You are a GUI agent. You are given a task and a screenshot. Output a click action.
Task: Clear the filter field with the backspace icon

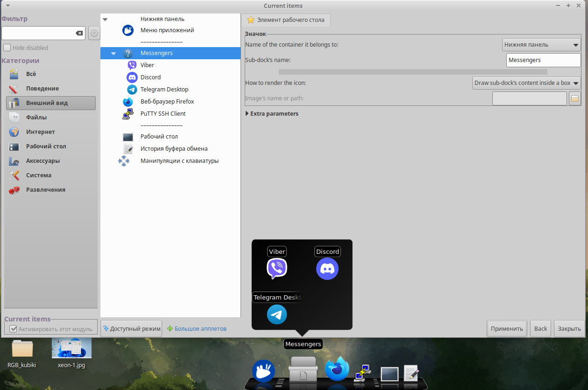(x=79, y=33)
